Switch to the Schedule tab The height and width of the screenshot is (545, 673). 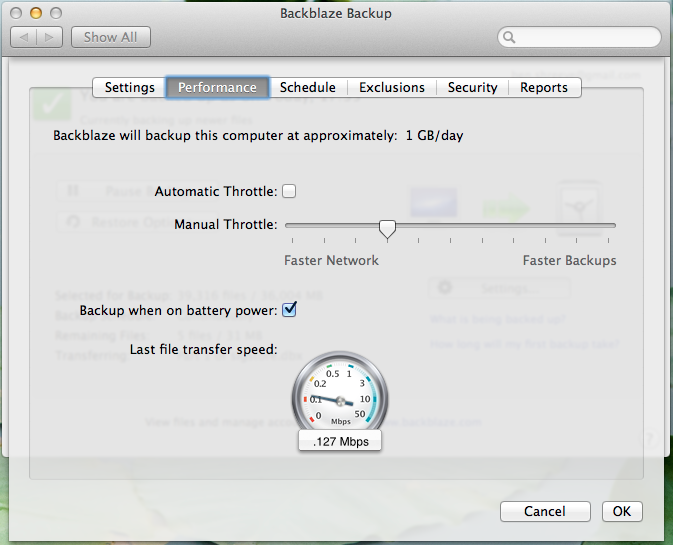308,88
